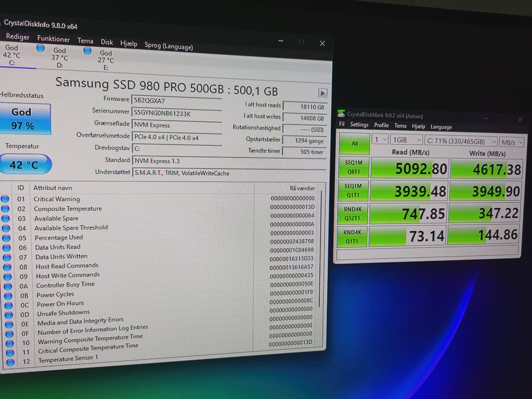Screen dimensions: 532x399
Task: Click status icon of Controller Busy Time row
Action: (8, 287)
